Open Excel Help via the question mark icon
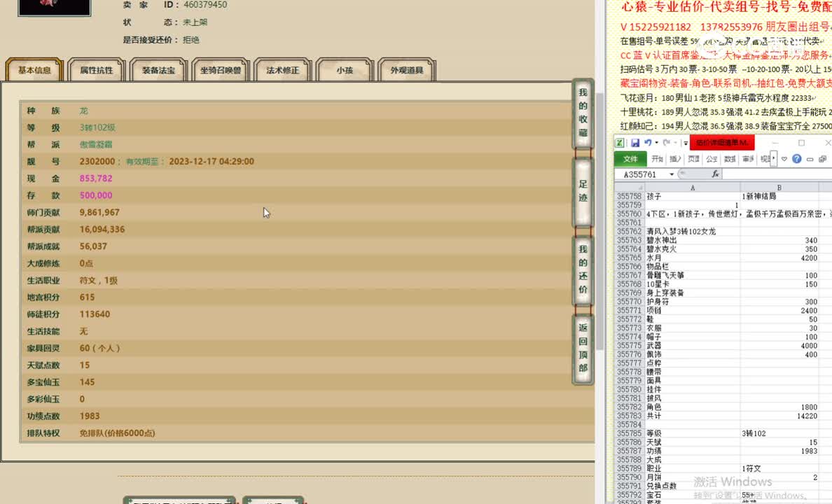This screenshot has width=832, height=504. 798,159
